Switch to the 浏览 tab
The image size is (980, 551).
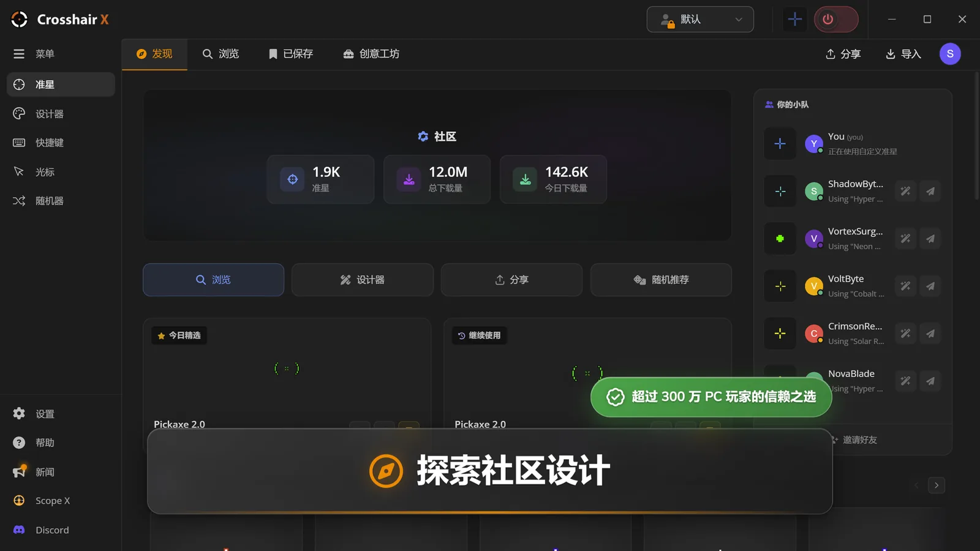[221, 54]
